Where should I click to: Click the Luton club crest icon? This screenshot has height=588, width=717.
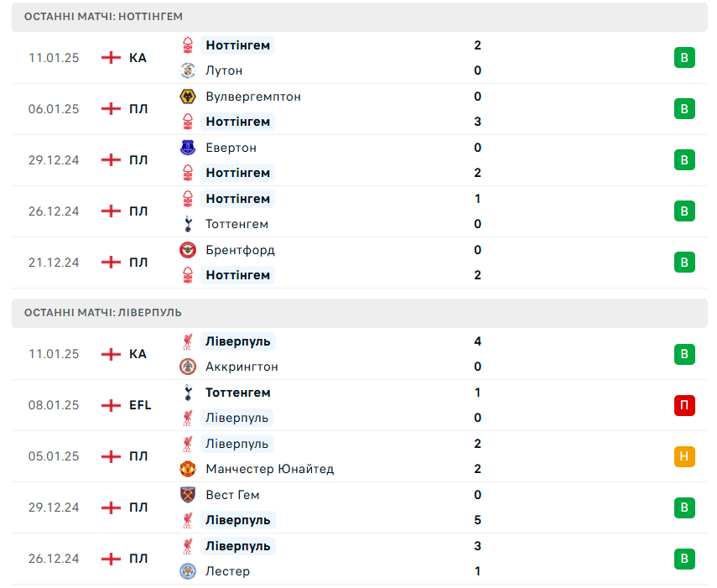pos(188,70)
